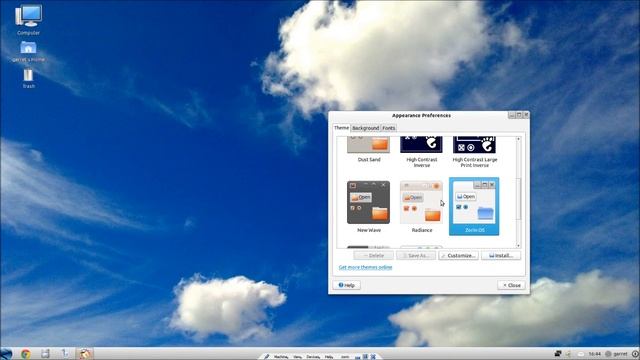Open the power session menu icon

coord(635,354)
